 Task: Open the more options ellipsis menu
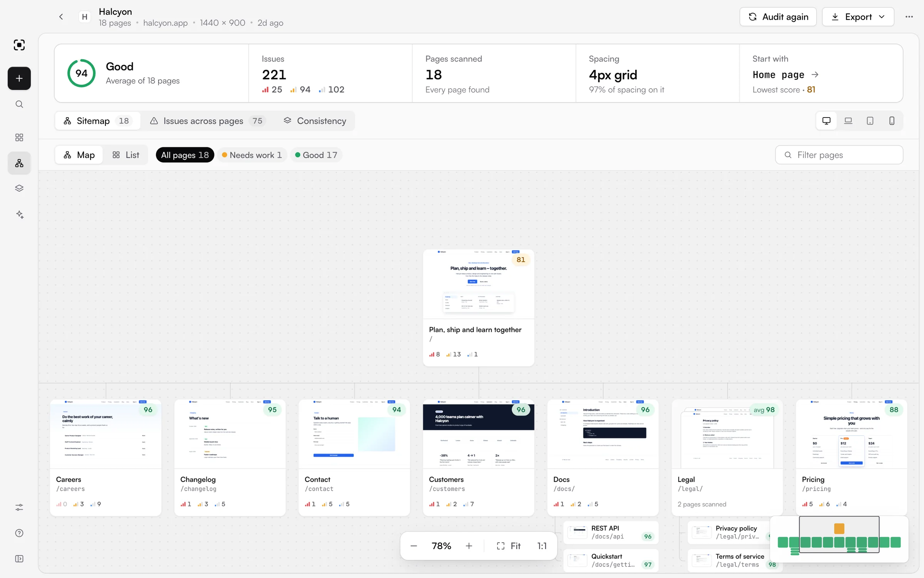tap(909, 17)
